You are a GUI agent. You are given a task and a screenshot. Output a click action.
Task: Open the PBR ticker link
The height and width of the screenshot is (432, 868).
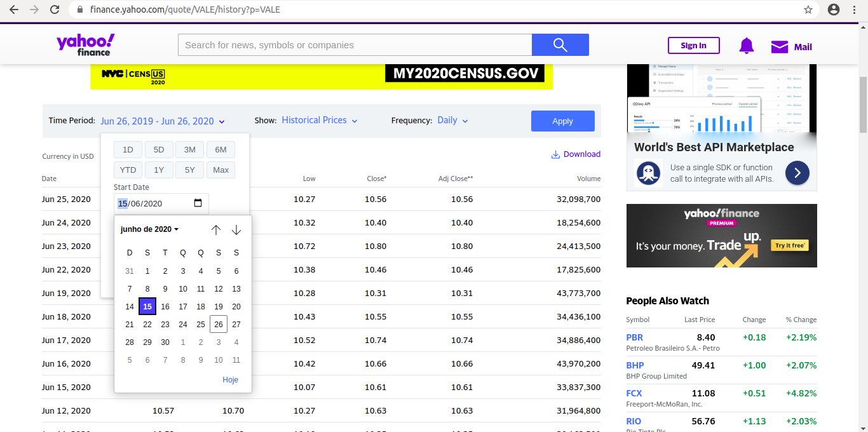634,337
